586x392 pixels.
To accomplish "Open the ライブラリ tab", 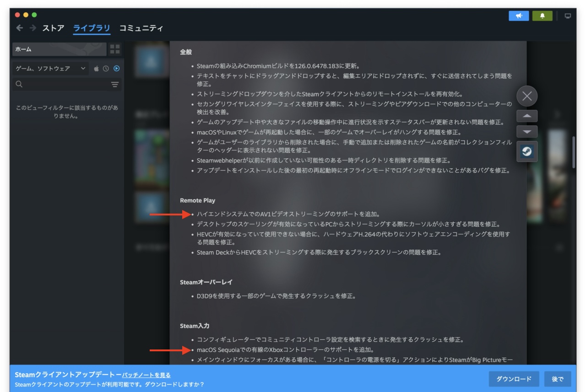I will point(92,28).
